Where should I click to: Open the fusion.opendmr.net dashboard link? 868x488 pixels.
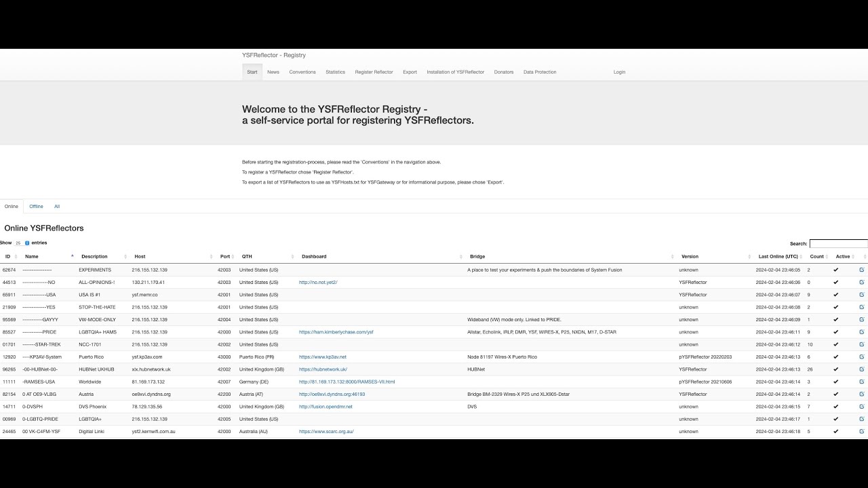pos(326,407)
